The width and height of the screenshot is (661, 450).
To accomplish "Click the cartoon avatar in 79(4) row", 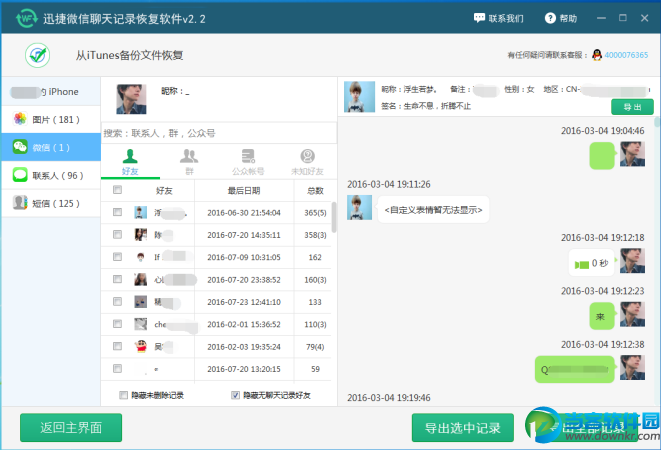I will point(140,346).
